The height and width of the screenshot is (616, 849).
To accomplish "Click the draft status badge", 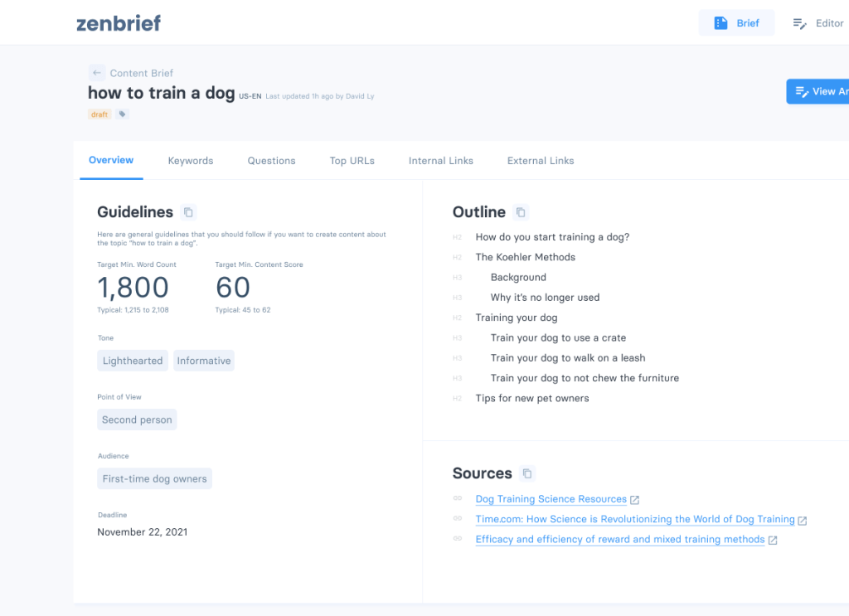I will (x=99, y=114).
